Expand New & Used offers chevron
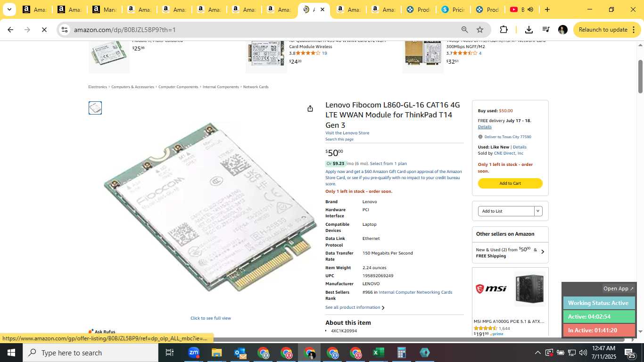The image size is (644, 362). click(x=542, y=252)
